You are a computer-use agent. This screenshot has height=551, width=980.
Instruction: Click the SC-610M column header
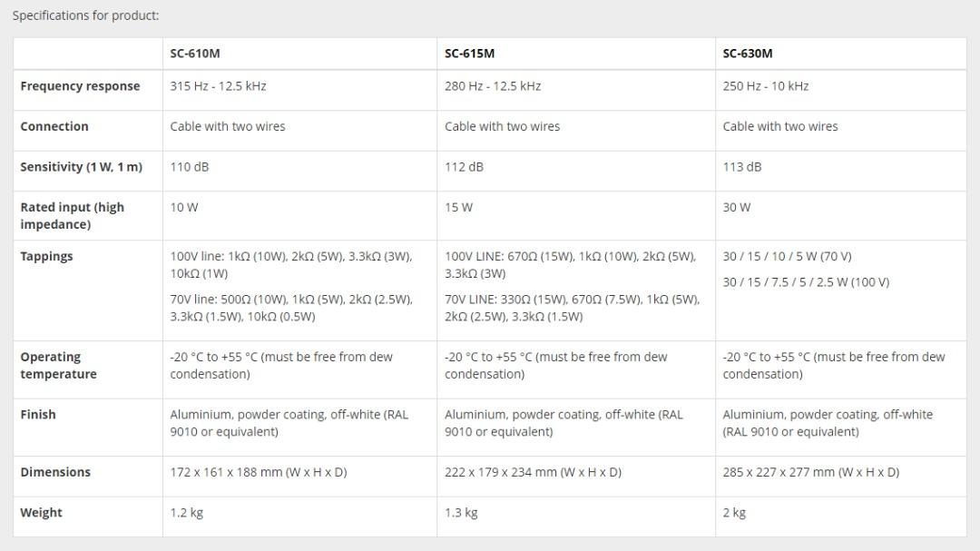(x=195, y=54)
